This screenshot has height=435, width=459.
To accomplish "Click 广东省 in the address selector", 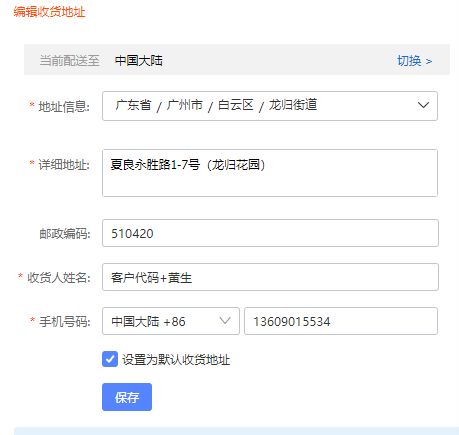I will [x=133, y=105].
